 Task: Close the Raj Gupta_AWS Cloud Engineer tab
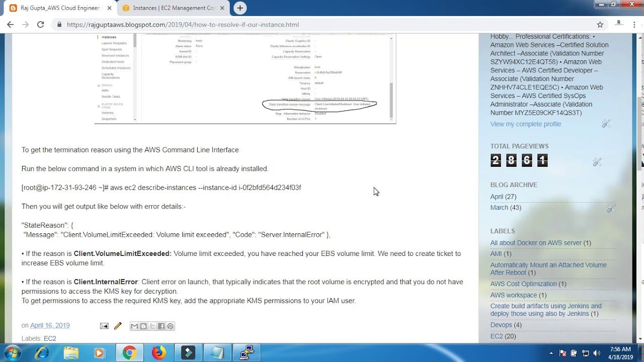point(109,8)
